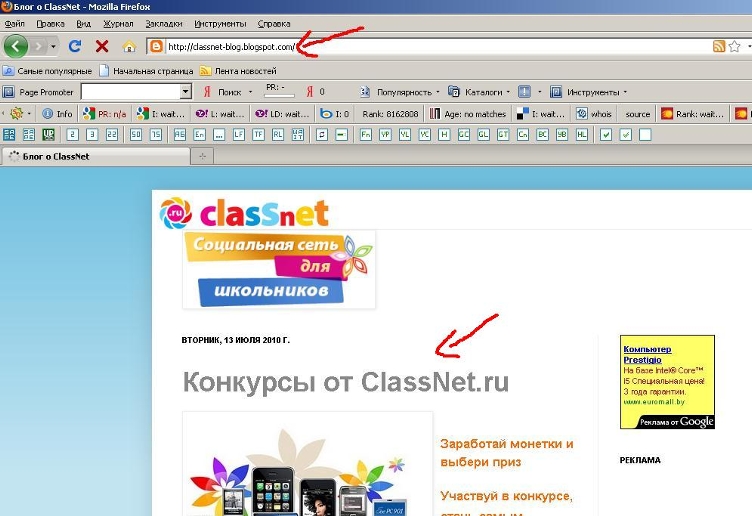Open the Правка menu
The image size is (752, 516).
point(50,23)
